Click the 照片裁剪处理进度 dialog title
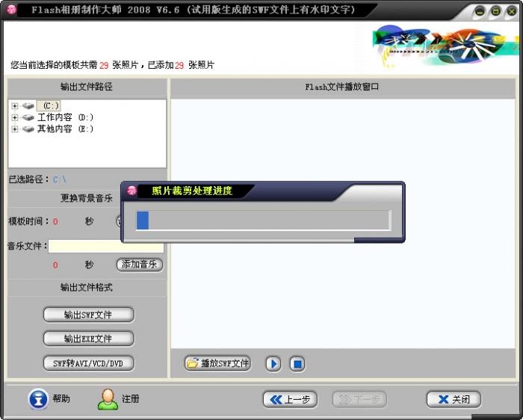Screen dimensions: 523x420 point(192,191)
